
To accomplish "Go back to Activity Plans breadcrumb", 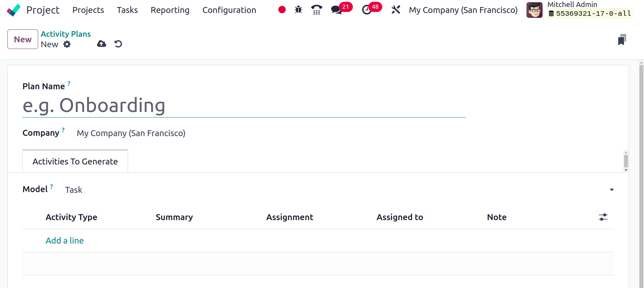I will 66,34.
